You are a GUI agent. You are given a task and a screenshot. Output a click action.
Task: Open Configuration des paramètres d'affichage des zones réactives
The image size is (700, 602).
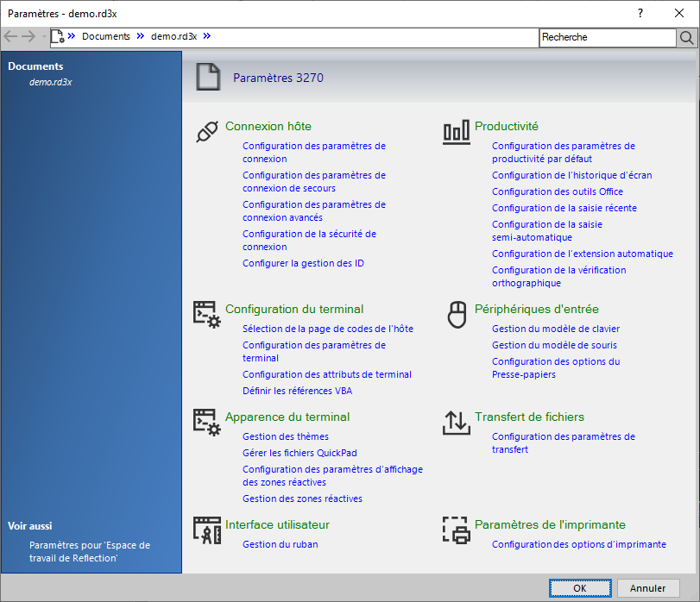point(332,476)
